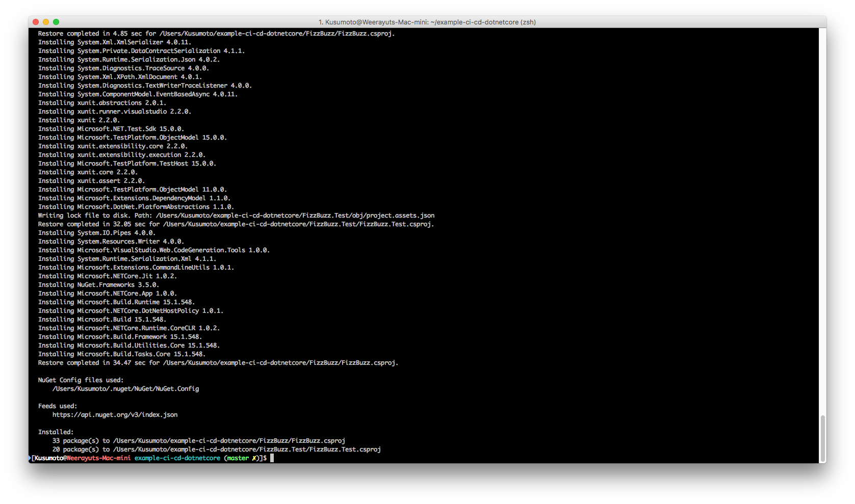This screenshot has width=855, height=504.
Task: Click 'Installing xunit.assert 2.2.0.' line
Action: (x=92, y=181)
